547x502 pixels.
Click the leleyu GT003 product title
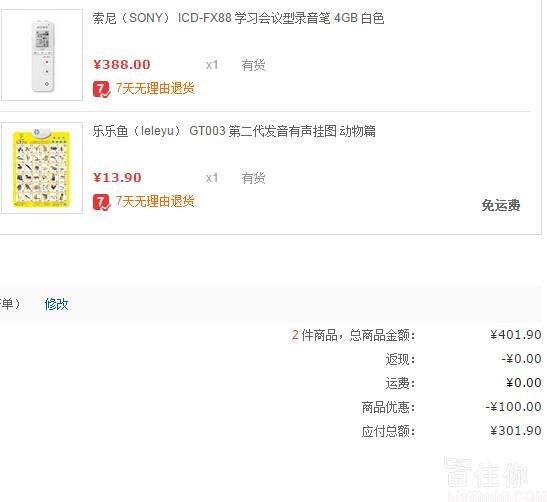click(234, 131)
